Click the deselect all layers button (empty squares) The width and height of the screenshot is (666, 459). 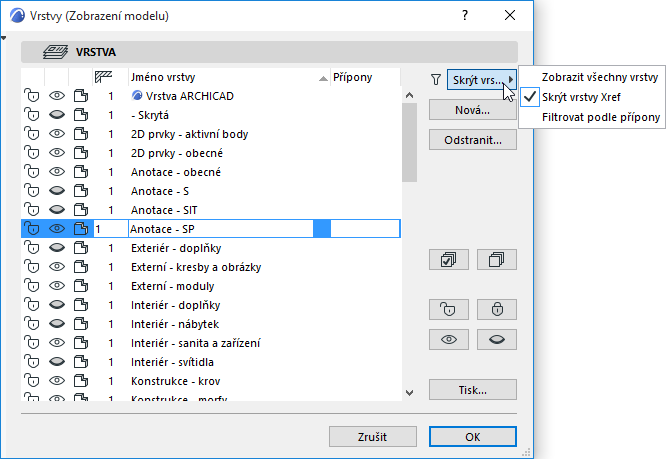pyautogui.click(x=497, y=260)
